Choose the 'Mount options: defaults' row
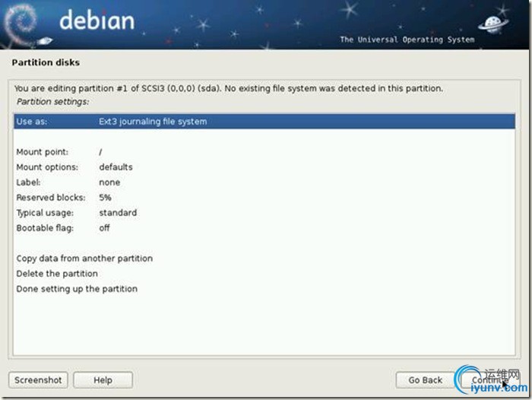Image resolution: width=532 pixels, height=400 pixels. click(x=264, y=167)
